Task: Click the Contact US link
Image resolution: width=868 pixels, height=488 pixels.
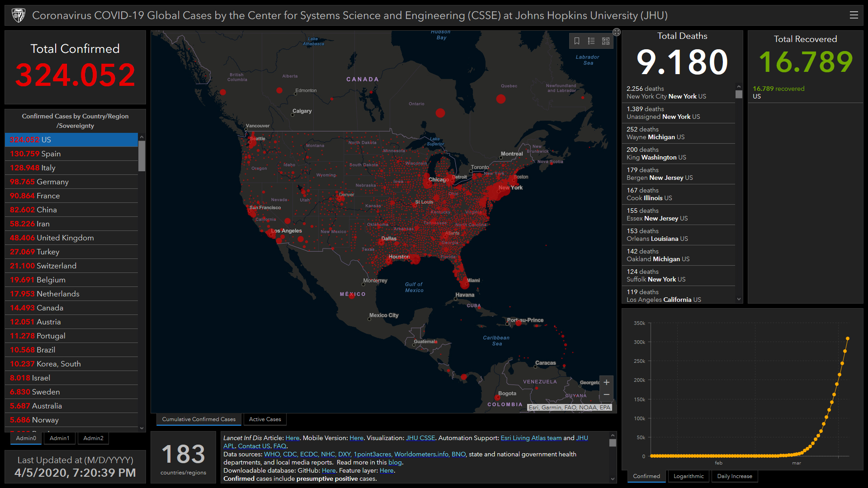Action: click(x=254, y=446)
